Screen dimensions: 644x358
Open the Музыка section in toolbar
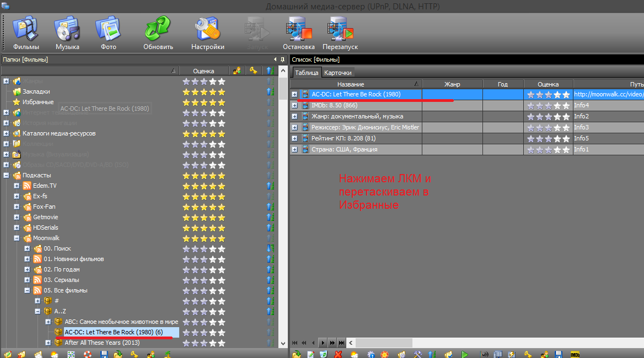[67, 33]
